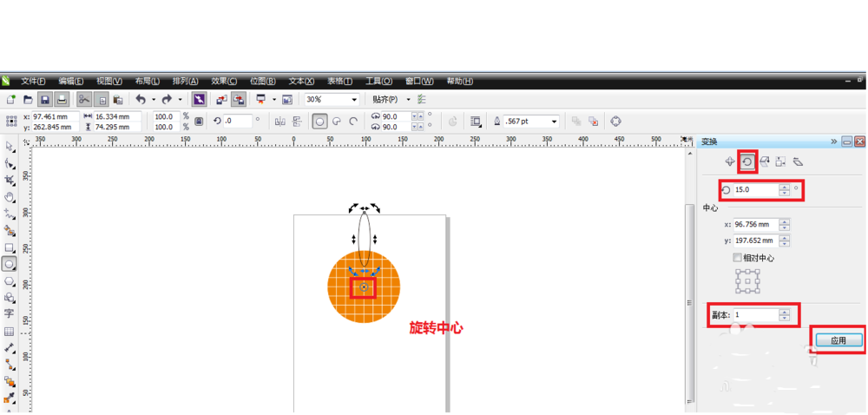Click the 应用 apply button
The height and width of the screenshot is (415, 868).
coord(838,340)
